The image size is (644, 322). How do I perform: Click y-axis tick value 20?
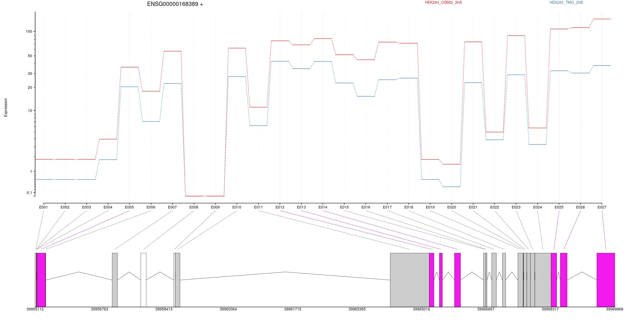(x=30, y=87)
